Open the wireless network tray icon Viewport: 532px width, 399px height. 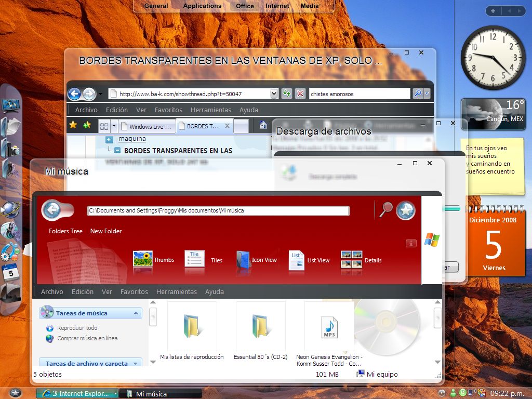[x=472, y=393]
